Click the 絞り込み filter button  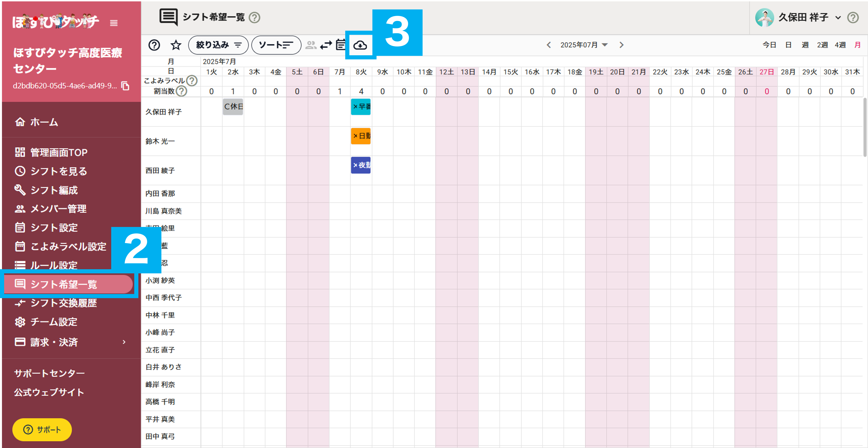click(218, 45)
